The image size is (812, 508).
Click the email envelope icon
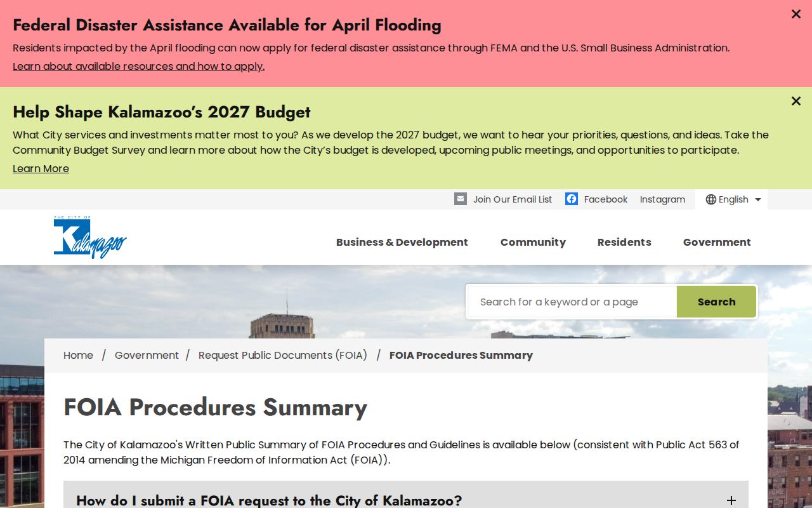461,199
